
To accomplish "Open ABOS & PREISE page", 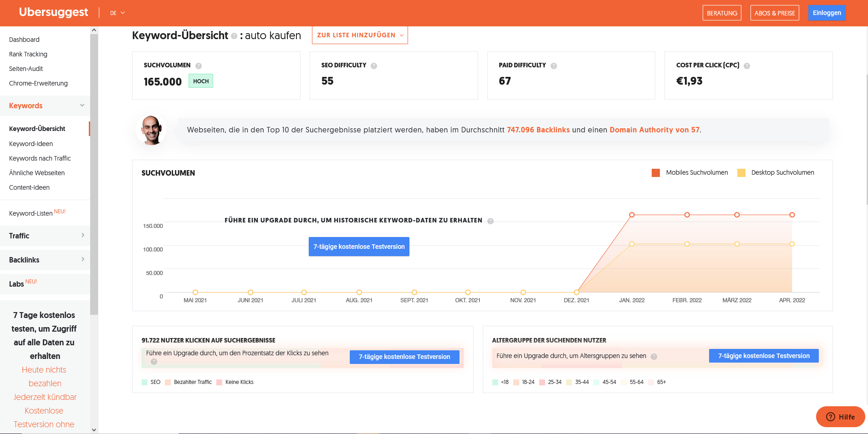I will 774,13.
